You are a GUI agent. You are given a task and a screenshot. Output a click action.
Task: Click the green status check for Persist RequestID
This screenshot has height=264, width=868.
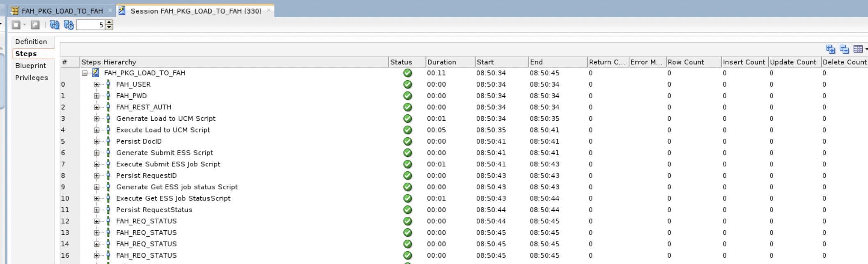pos(408,175)
